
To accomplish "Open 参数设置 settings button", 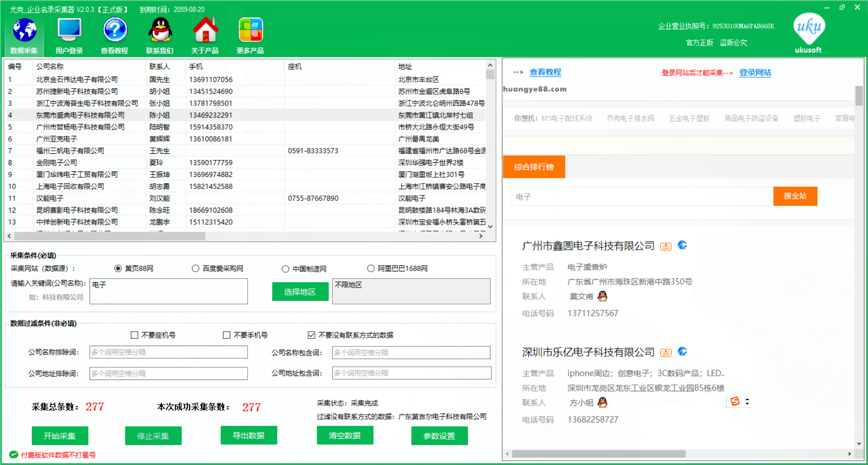I will pyautogui.click(x=439, y=436).
